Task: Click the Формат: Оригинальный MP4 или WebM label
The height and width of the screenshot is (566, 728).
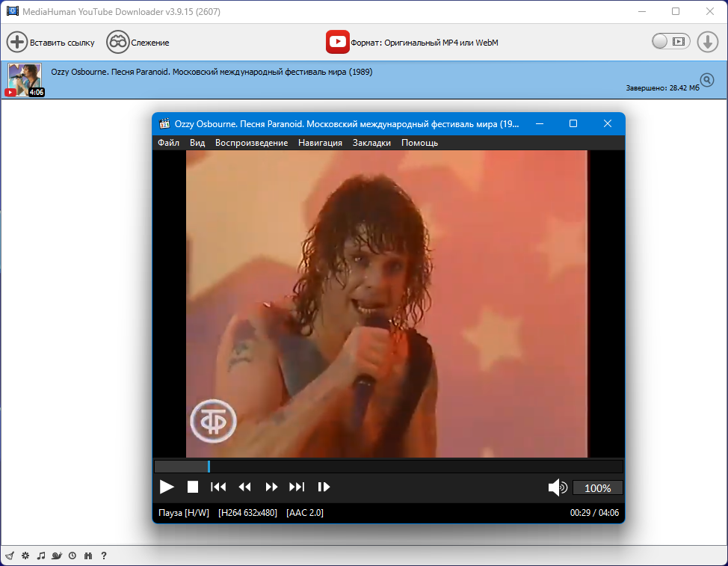Action: point(425,43)
